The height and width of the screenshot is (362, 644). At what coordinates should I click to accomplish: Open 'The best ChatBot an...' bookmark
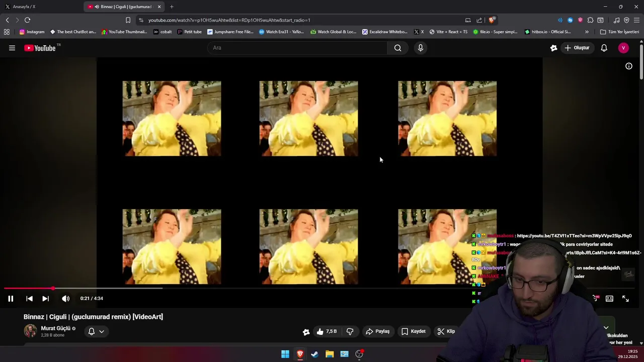(x=73, y=32)
